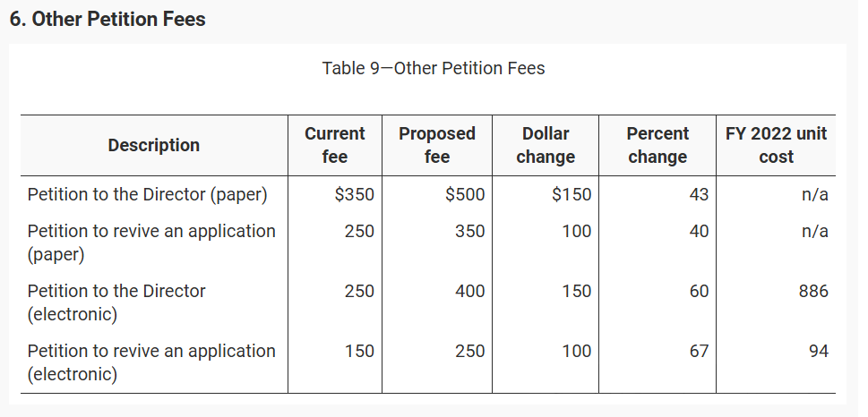Click the FY 2022 unit cost header
868x417 pixels.
776,145
